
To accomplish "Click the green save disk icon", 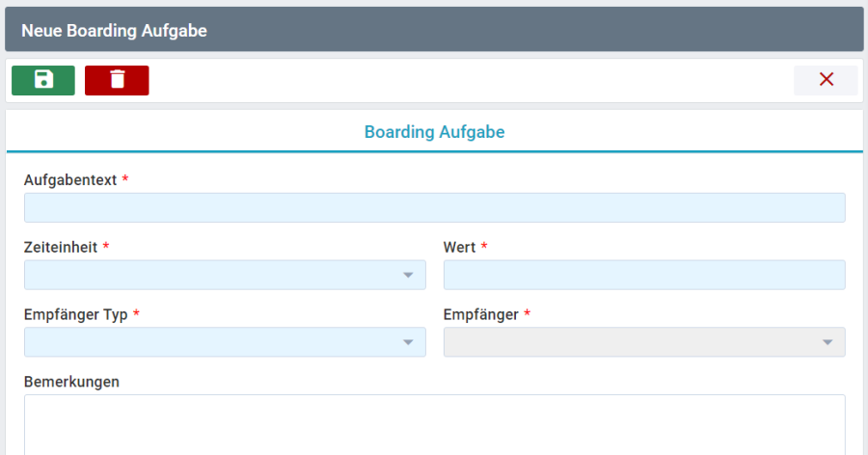I will tap(43, 80).
